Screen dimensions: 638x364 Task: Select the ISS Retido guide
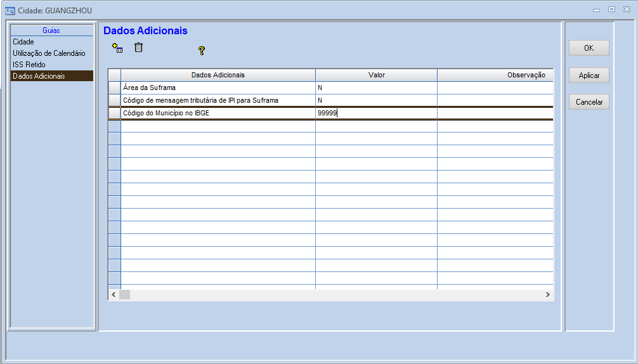[x=29, y=65]
